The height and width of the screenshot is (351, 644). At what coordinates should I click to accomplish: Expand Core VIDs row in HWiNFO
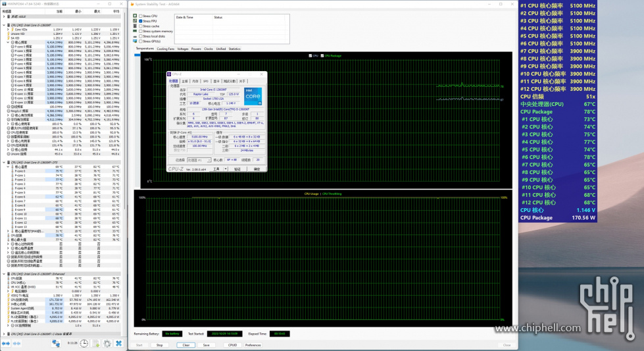coord(8,30)
